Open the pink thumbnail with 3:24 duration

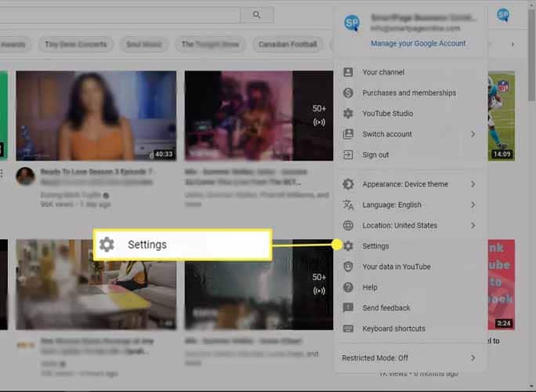coord(502,285)
